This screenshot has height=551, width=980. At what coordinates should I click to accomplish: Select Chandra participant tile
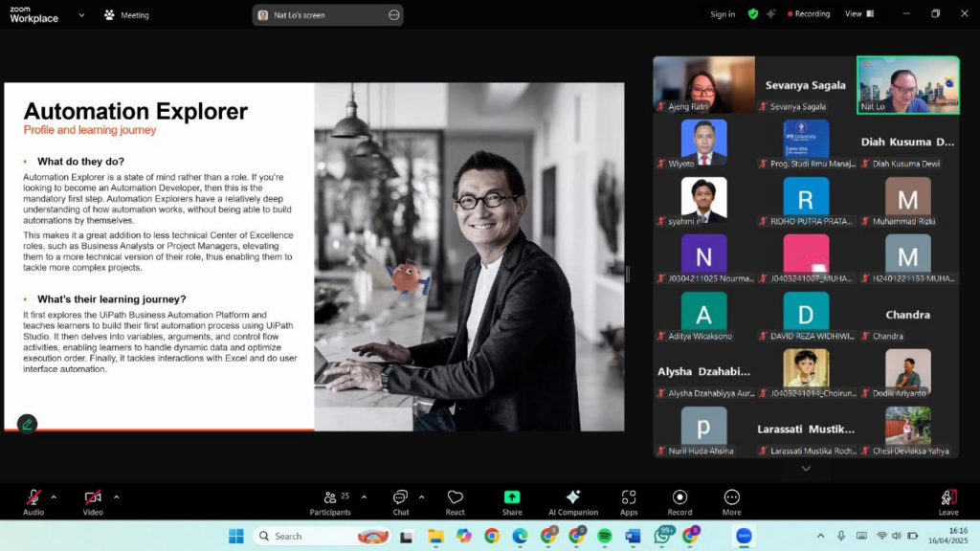(908, 315)
